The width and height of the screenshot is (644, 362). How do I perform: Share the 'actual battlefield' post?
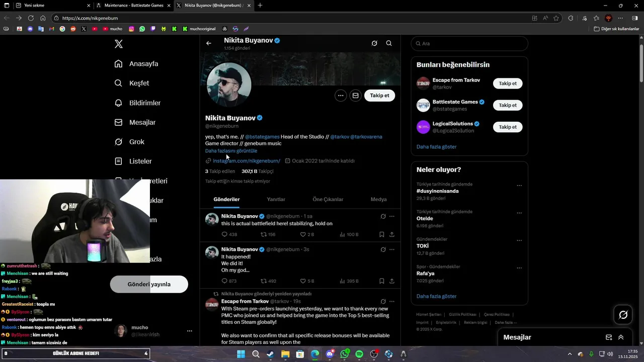[392, 235]
